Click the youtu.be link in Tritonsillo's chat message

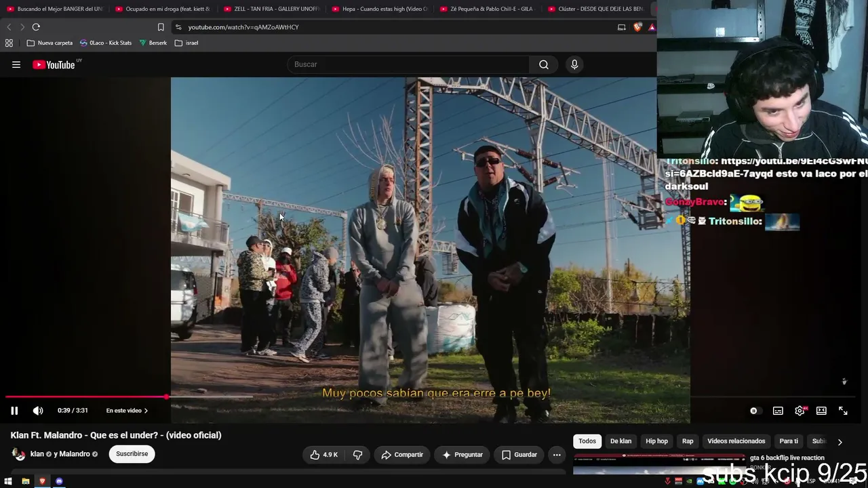pos(794,161)
